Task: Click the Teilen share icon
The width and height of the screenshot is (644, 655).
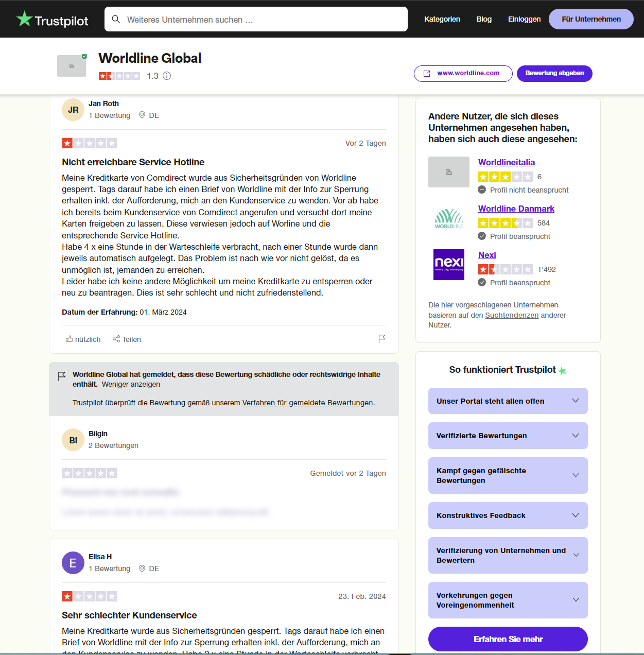Action: pyautogui.click(x=116, y=339)
